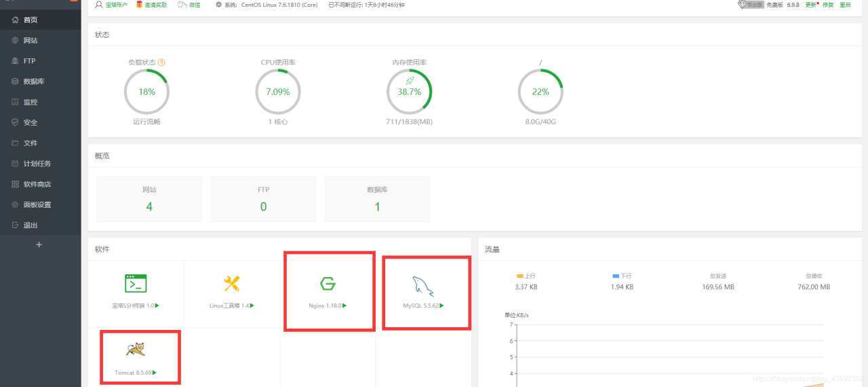Viewport: 868px width, 387px height.
Task: Click the green arrow after Nginx 1.18.0
Action: point(344,306)
